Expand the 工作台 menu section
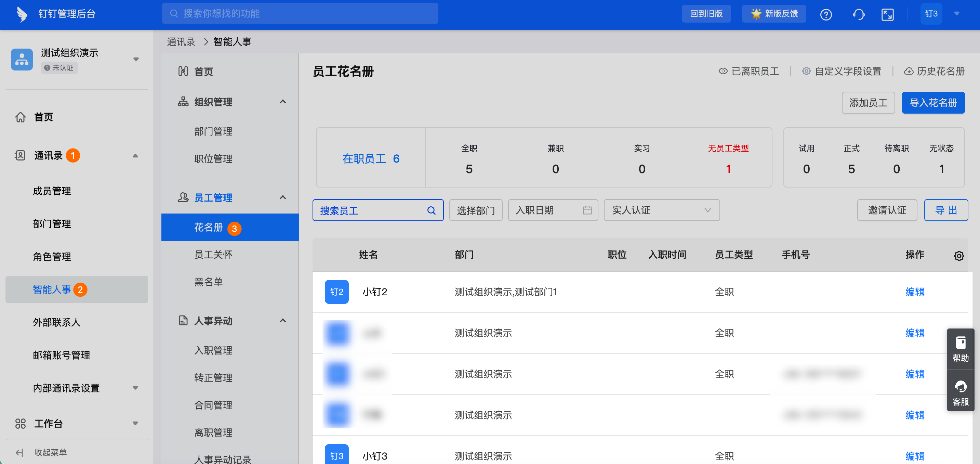 135,423
